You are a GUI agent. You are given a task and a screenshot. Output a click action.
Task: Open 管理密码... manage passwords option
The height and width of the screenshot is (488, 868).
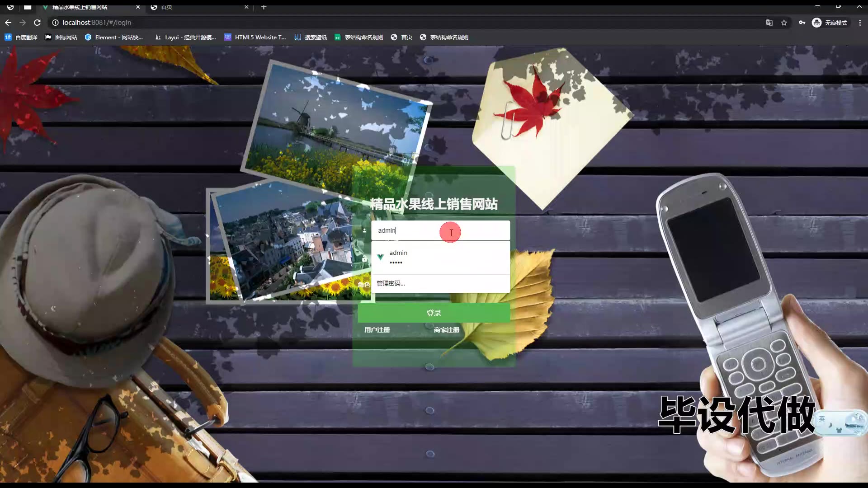(391, 283)
